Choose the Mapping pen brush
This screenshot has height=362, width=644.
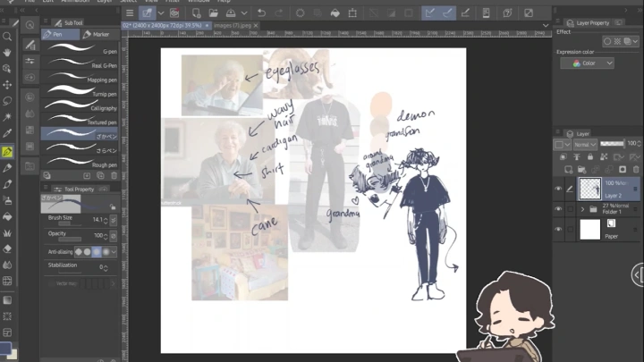pyautogui.click(x=80, y=78)
